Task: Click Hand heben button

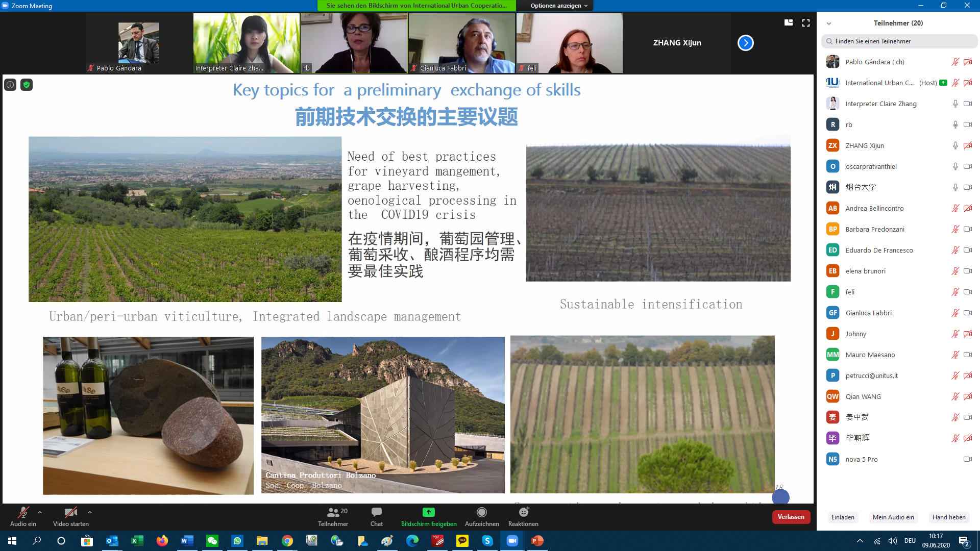Action: (x=948, y=517)
